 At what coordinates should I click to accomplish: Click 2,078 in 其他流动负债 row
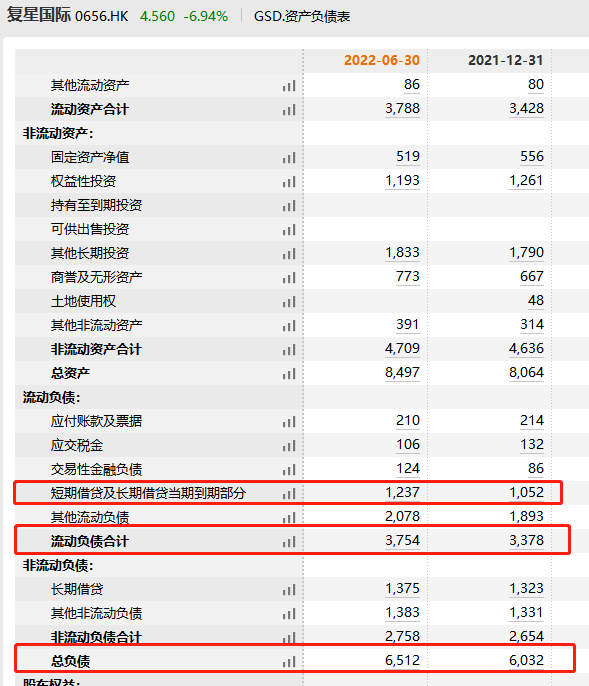point(402,517)
